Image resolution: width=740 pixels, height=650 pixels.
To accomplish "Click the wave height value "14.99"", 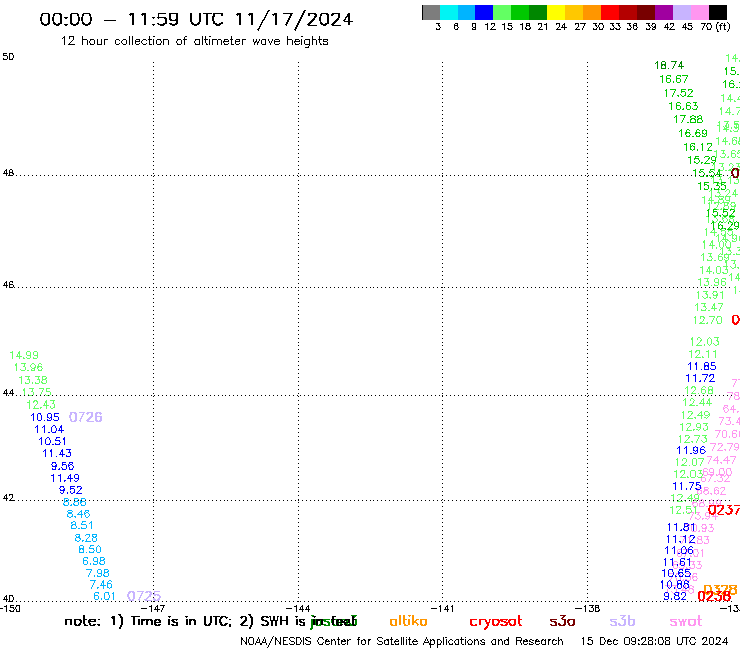I will [24, 355].
